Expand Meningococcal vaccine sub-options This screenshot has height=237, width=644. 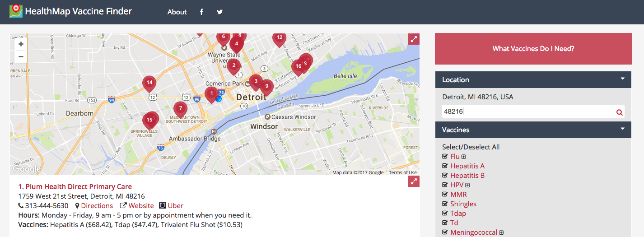click(x=501, y=233)
